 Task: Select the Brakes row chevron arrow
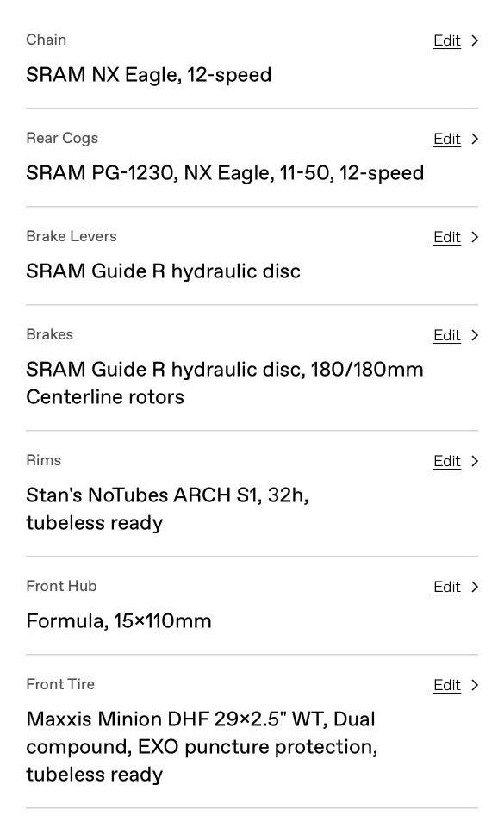(475, 335)
